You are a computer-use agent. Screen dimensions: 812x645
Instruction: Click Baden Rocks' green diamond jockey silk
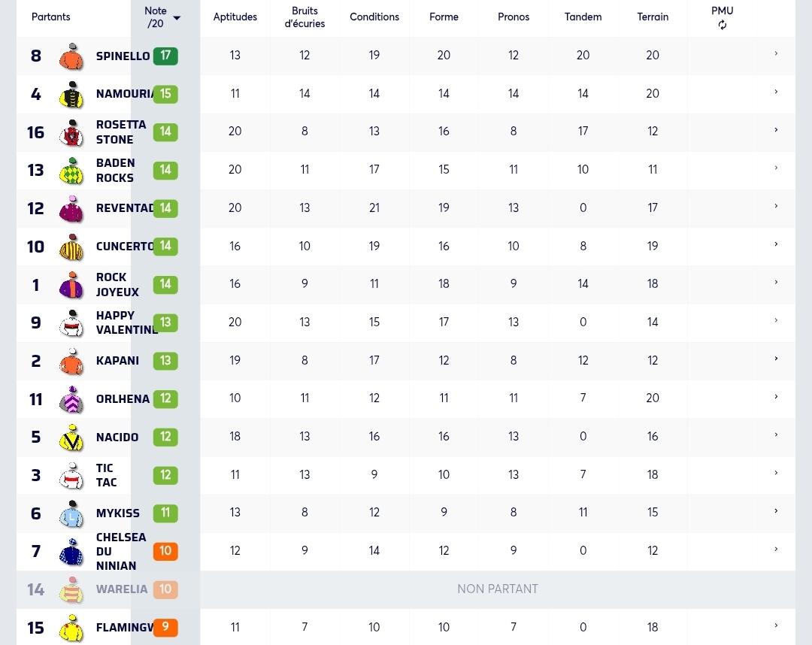click(x=71, y=171)
